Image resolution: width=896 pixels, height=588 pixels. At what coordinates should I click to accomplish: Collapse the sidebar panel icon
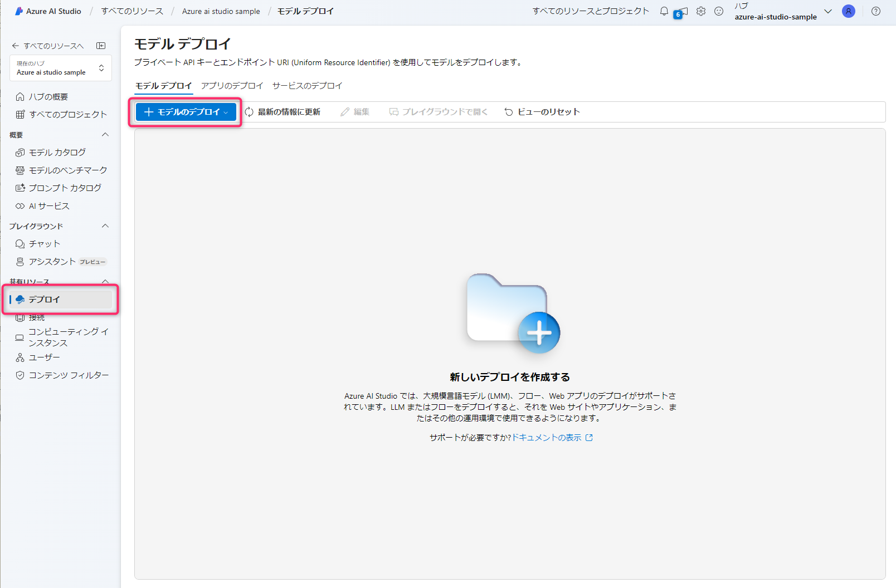coord(101,46)
